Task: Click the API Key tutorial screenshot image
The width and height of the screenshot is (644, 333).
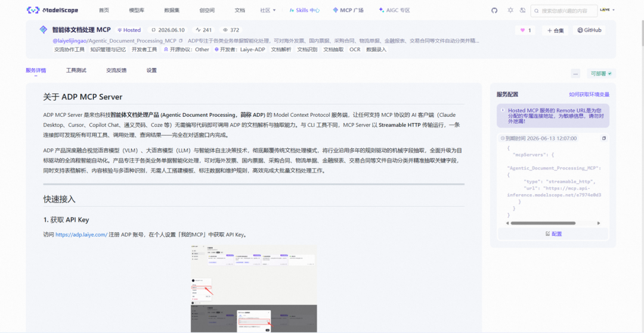Action: [254, 289]
